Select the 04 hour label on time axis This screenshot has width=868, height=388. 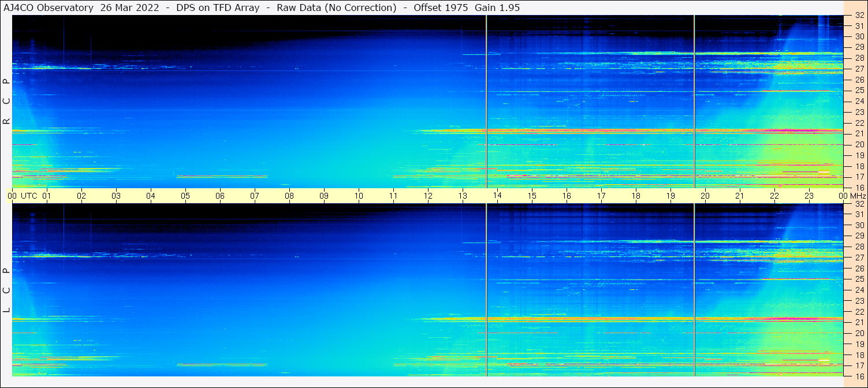tap(151, 196)
